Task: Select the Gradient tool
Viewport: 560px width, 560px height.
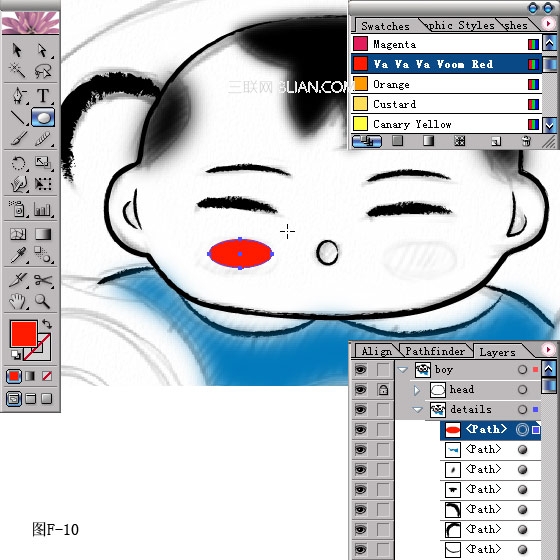Action: (x=43, y=234)
